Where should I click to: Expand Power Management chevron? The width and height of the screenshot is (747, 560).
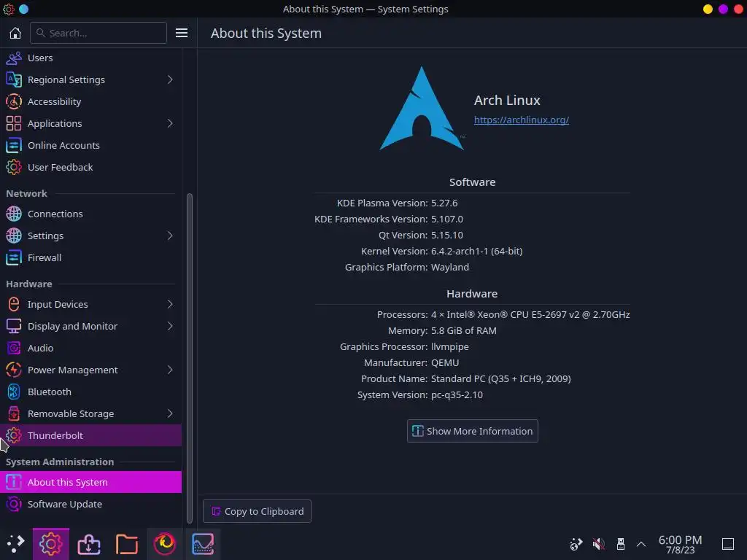pos(170,370)
